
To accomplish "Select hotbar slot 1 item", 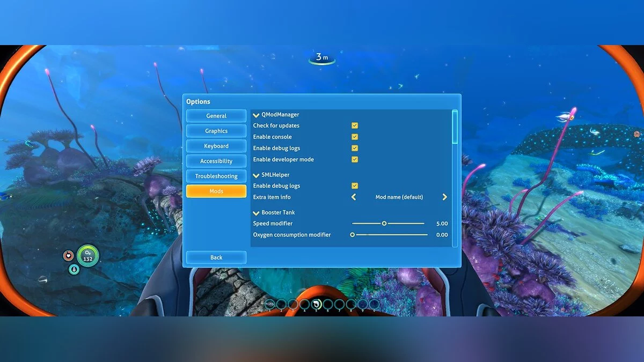I will coord(269,304).
